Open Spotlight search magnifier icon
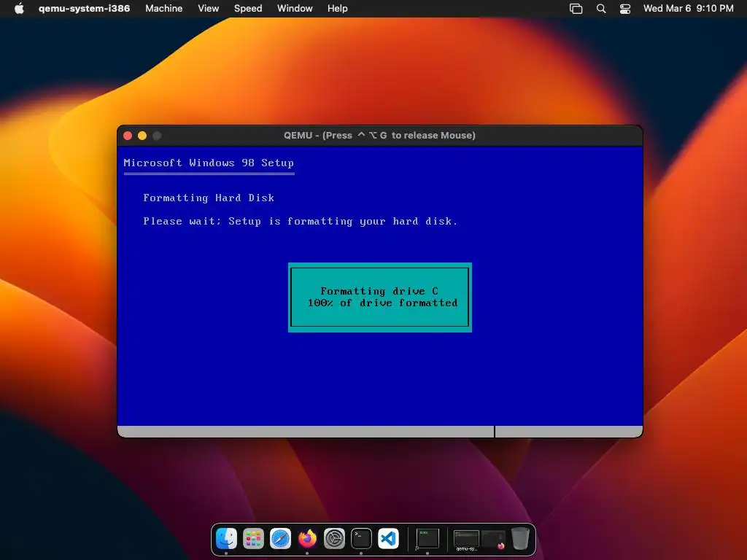 point(601,9)
